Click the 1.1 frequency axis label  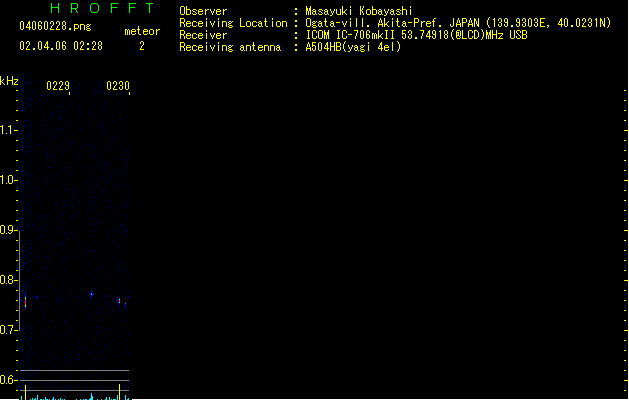tap(7, 130)
